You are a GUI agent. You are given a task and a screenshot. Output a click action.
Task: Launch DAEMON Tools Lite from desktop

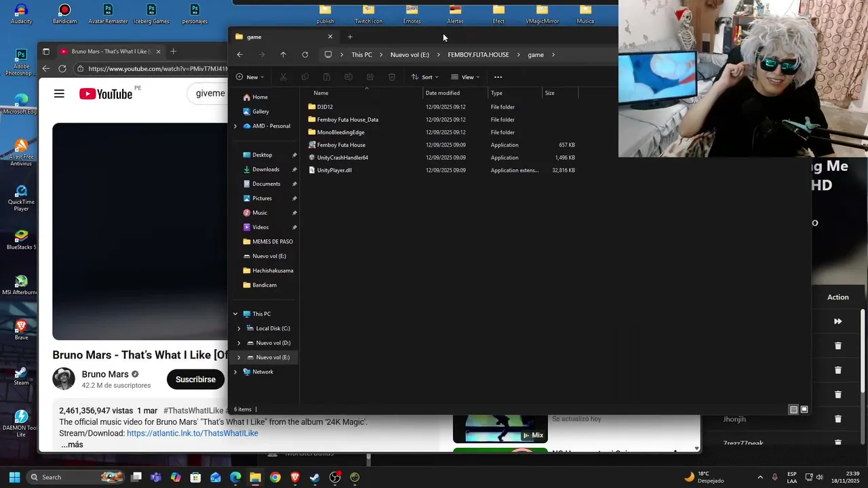(21, 424)
